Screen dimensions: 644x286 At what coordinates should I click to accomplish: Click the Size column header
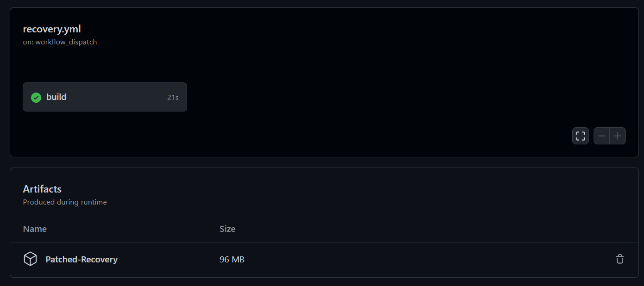(227, 229)
